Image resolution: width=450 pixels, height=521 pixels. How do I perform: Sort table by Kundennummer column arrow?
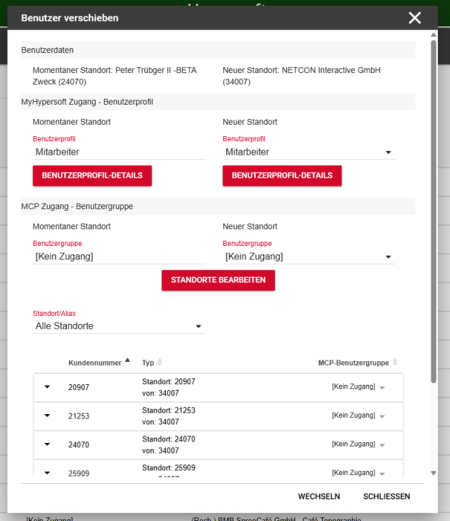coord(127,360)
